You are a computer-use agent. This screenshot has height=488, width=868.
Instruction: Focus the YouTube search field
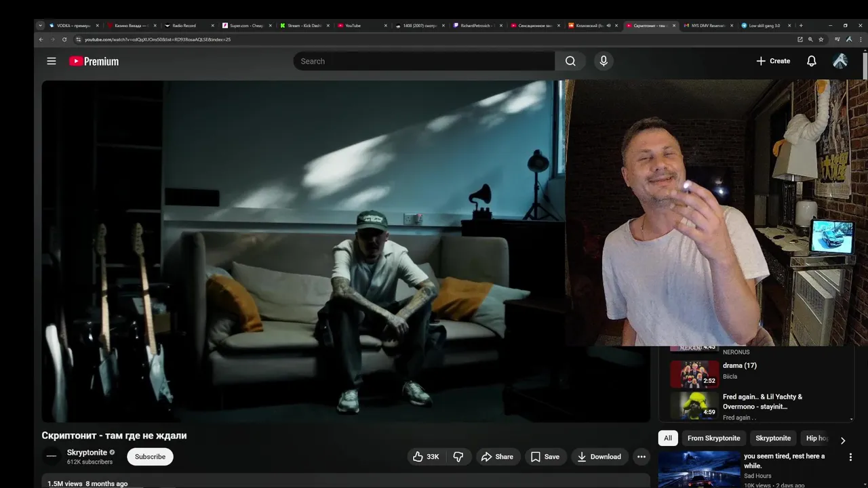[424, 61]
